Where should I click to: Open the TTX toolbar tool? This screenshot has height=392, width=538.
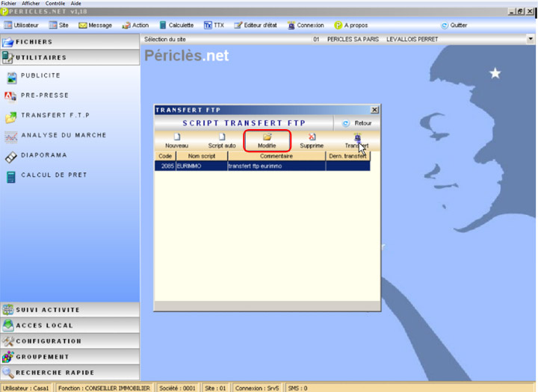[214, 25]
